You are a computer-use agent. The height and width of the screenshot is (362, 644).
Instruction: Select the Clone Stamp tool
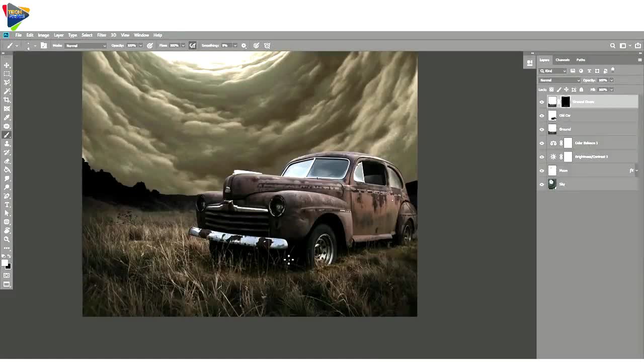pyautogui.click(x=7, y=143)
